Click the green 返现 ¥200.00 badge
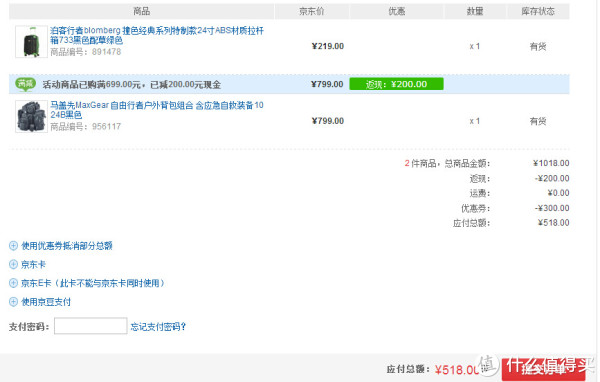 pyautogui.click(x=396, y=84)
